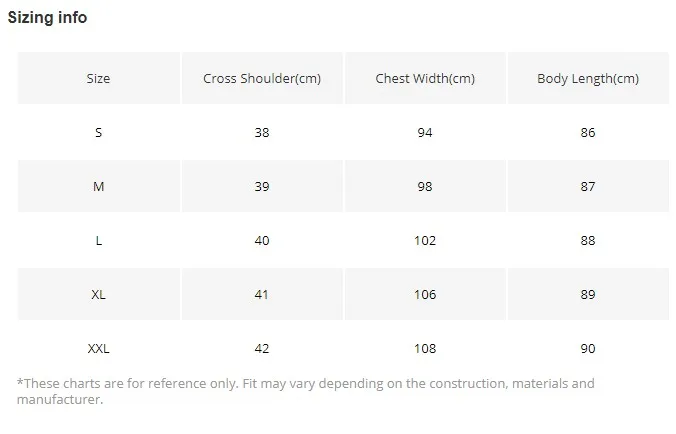The width and height of the screenshot is (676, 434).
Task: Click body length value 86
Action: click(x=587, y=133)
